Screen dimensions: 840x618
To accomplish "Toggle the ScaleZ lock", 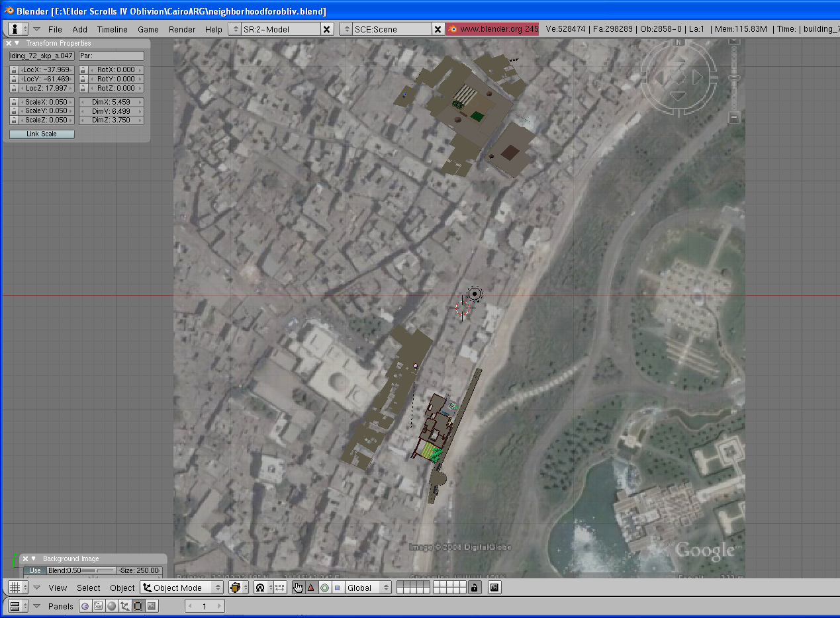I will coord(13,120).
